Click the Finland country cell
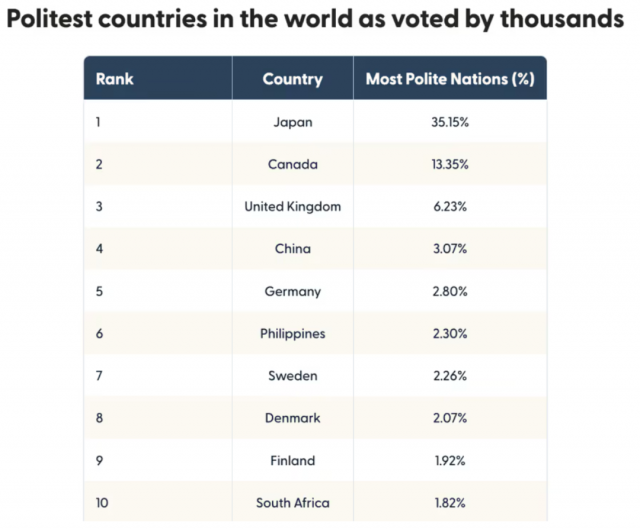 [x=292, y=460]
